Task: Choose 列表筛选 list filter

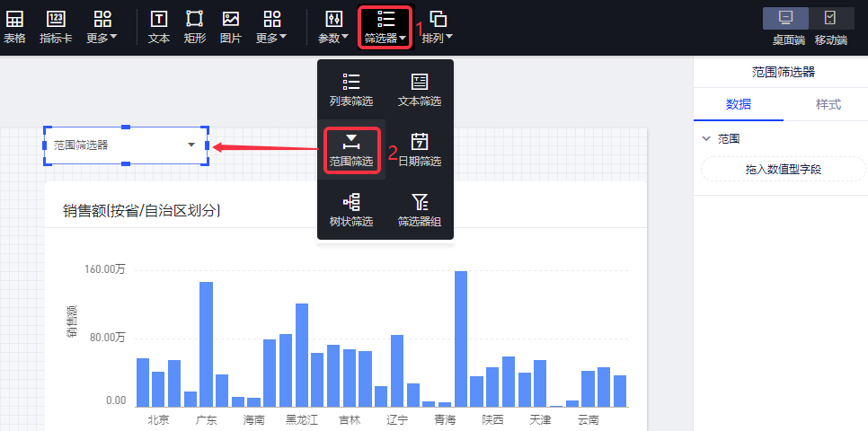Action: 350,90
